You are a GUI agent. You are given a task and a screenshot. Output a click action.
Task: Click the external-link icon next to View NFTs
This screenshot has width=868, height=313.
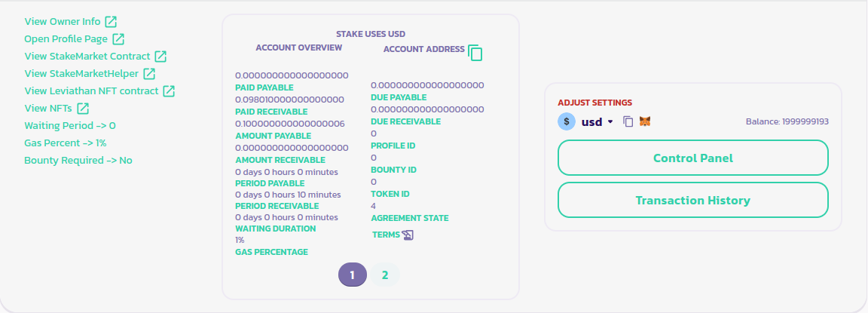(x=83, y=108)
